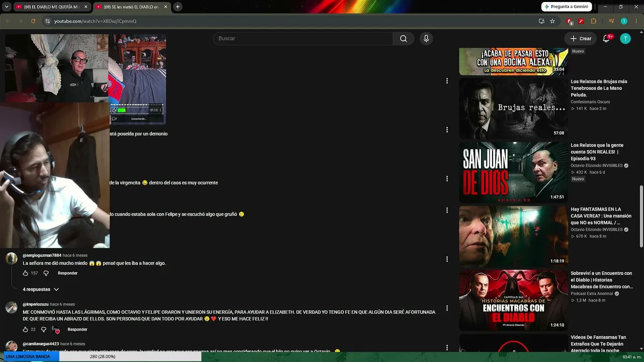This screenshot has height=362, width=644.
Task: Dislike sergioguzman7884's comment
Action: (x=46, y=273)
